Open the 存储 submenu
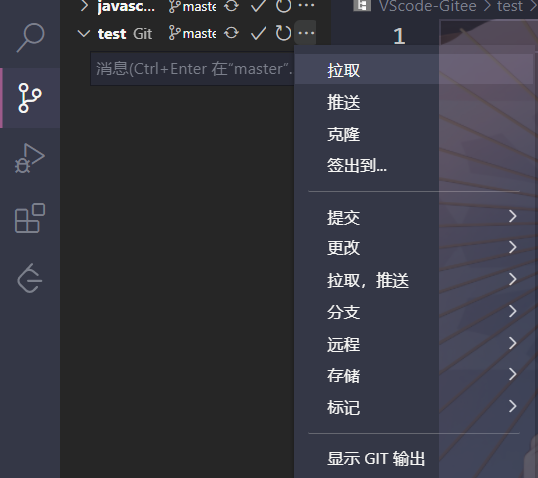Viewport: 538px width, 478px height. (414, 375)
